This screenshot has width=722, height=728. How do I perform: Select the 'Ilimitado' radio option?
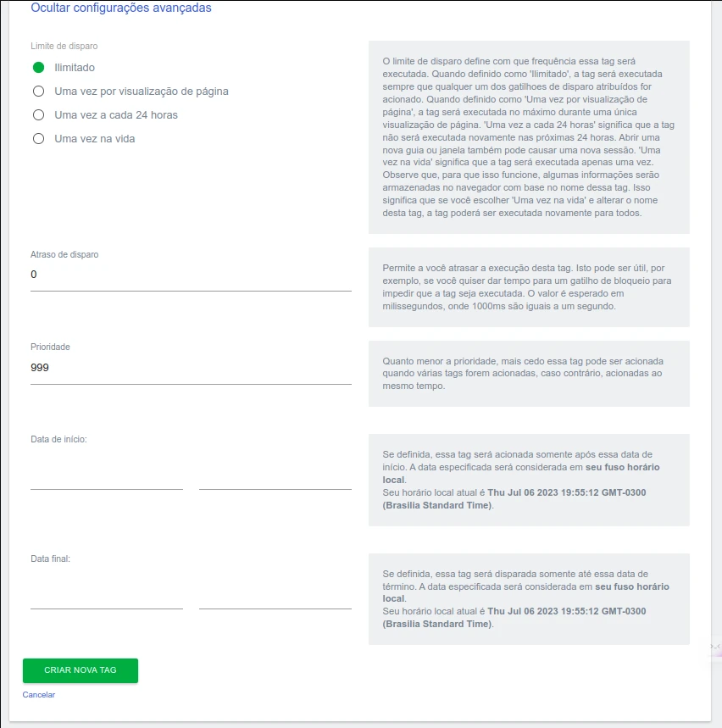(38, 68)
